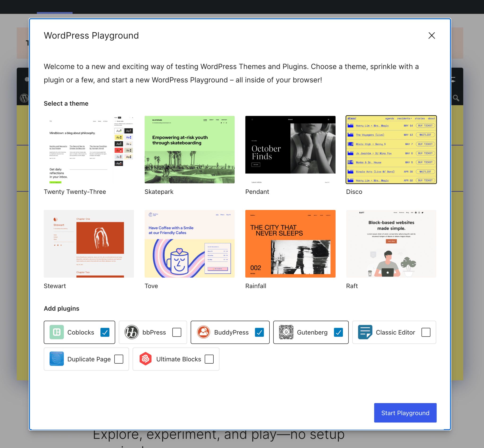The height and width of the screenshot is (448, 484).
Task: Click the Coblocks plugin icon
Action: 56,332
